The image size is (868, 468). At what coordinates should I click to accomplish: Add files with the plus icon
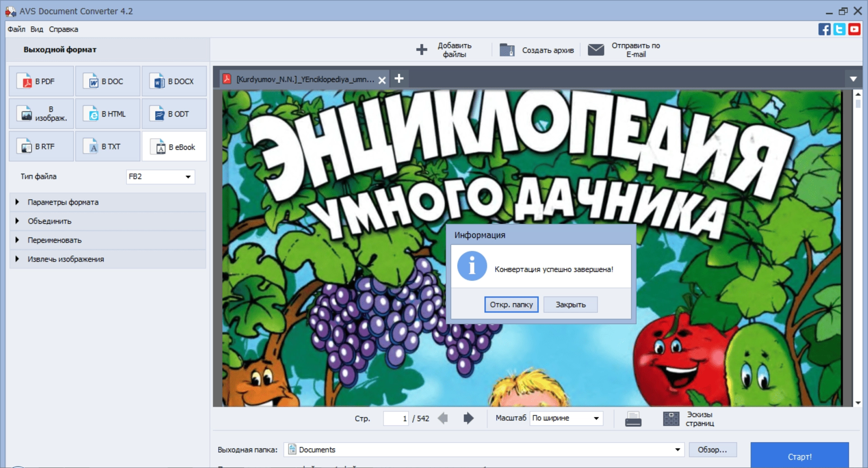pyautogui.click(x=421, y=50)
